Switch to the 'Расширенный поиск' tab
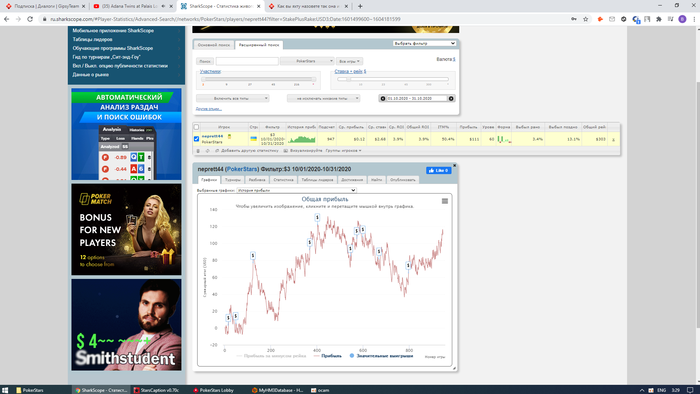Image resolution: width=700 pixels, height=394 pixels. 259,45
